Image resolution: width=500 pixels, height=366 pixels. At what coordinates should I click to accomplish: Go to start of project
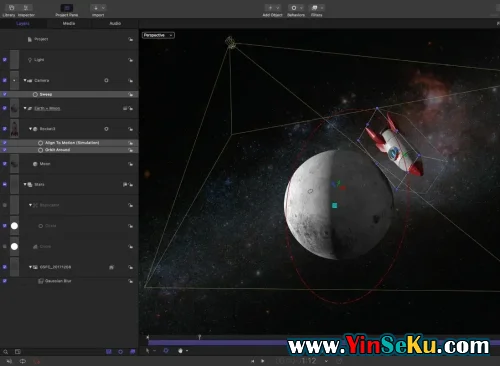252,361
